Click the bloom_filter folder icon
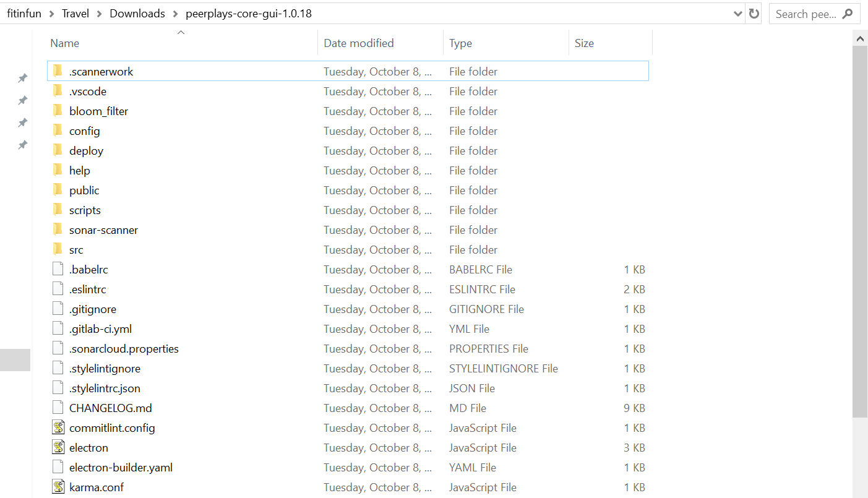Viewport: 868px width, 498px height. coord(58,111)
